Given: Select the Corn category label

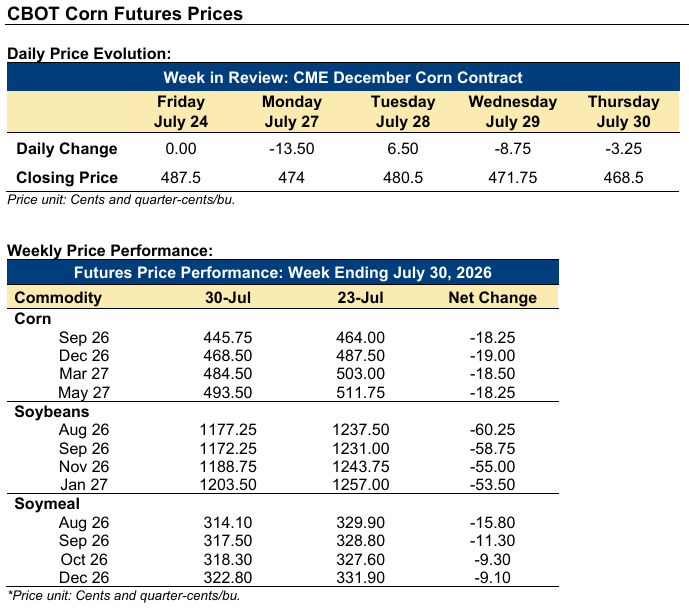Looking at the screenshot, I should pos(33,319).
